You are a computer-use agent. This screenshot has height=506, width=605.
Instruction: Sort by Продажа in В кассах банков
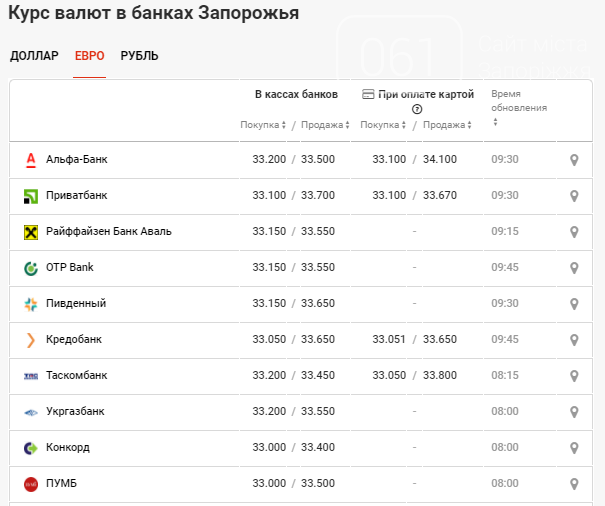[x=325, y=125]
